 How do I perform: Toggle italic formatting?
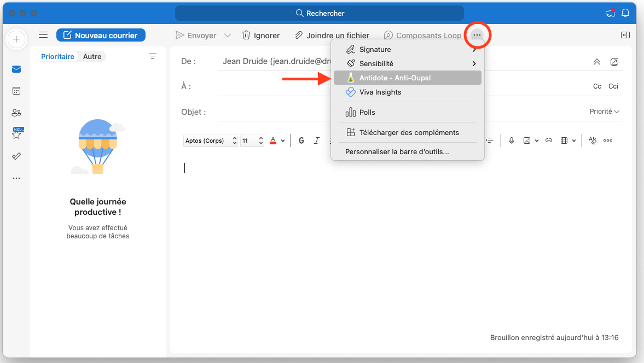[316, 140]
